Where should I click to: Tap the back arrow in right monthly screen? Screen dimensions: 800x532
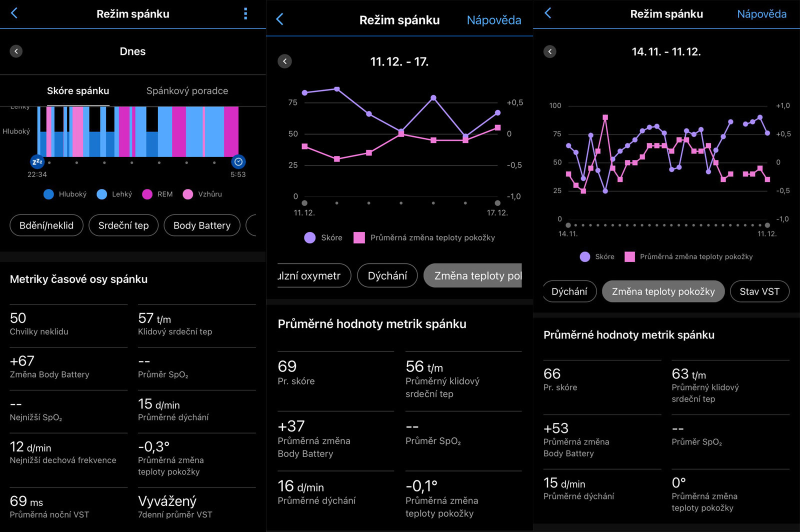click(548, 13)
